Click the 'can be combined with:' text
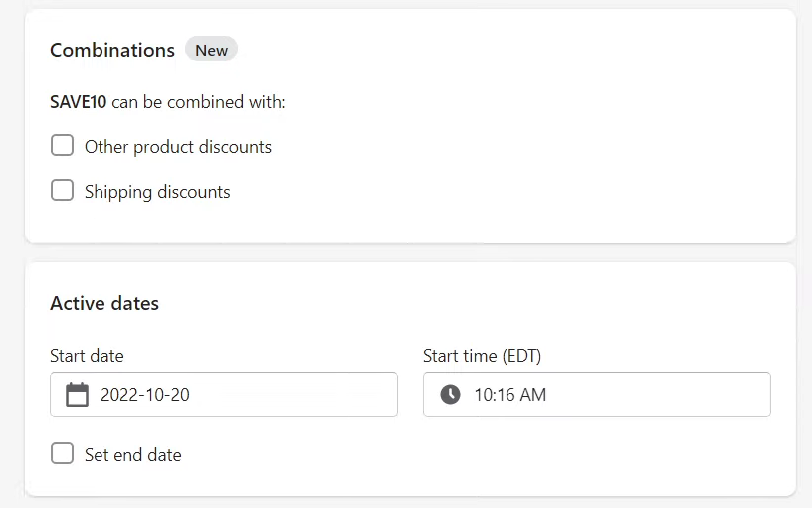Viewport: 812px width, 508px height. click(x=198, y=102)
